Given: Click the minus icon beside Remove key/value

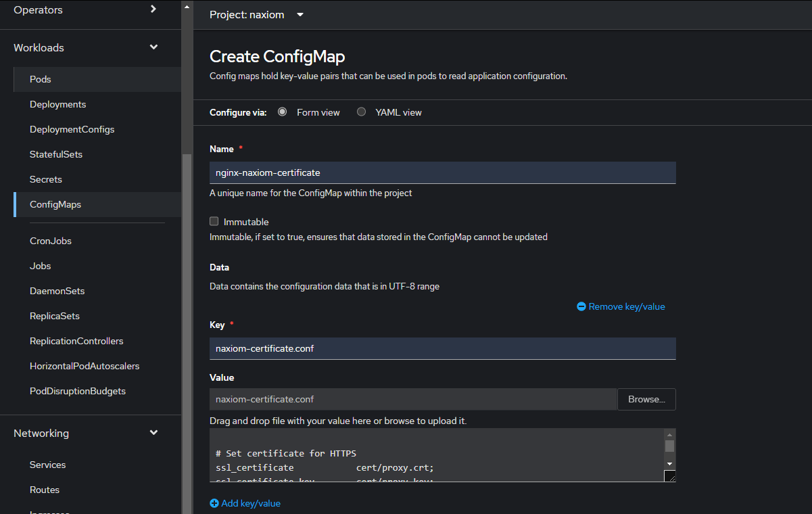Looking at the screenshot, I should (581, 306).
